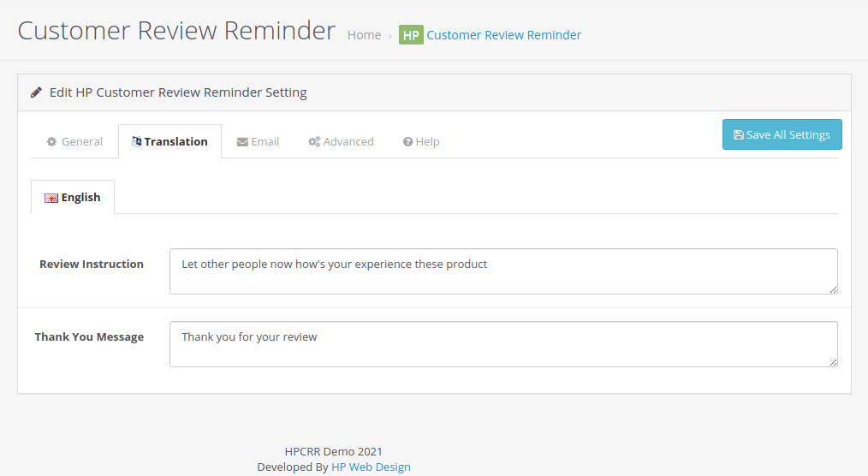
Task: Switch to the Advanced tab
Action: 341,142
